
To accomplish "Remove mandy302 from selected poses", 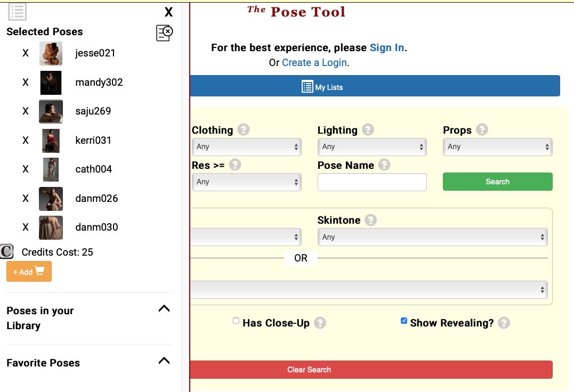I will (25, 82).
